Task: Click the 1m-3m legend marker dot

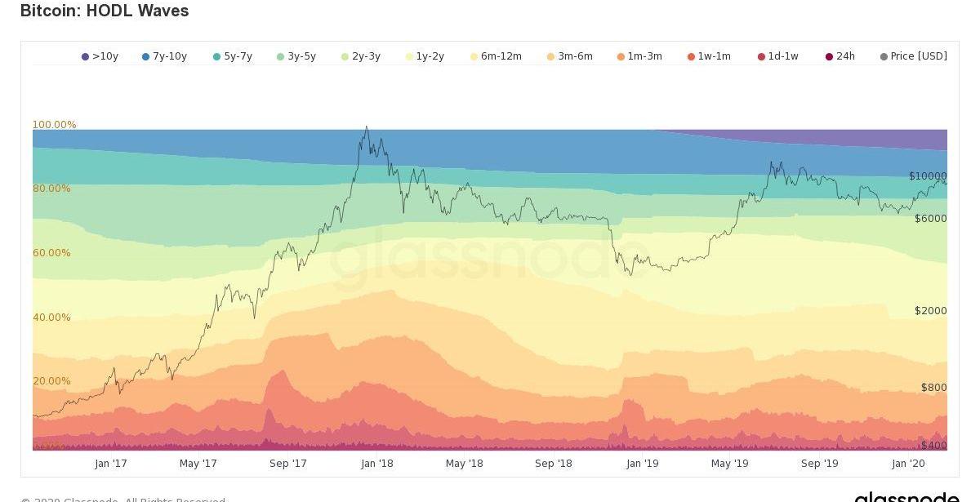Action: pos(621,57)
